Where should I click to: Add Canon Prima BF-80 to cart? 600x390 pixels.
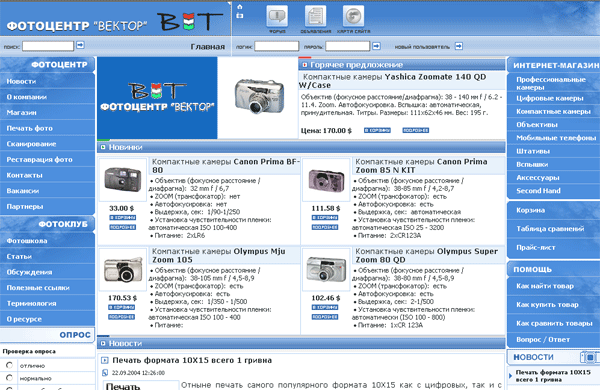click(122, 217)
